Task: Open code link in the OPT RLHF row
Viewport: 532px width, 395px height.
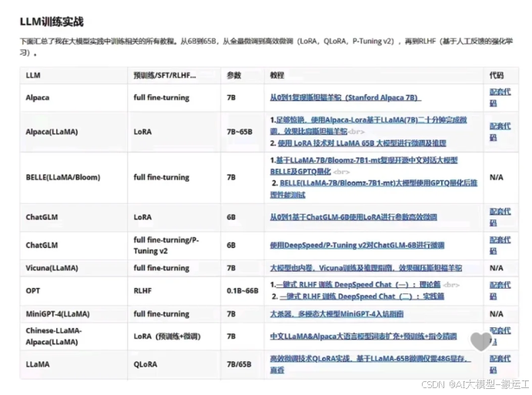Action: coord(500,290)
